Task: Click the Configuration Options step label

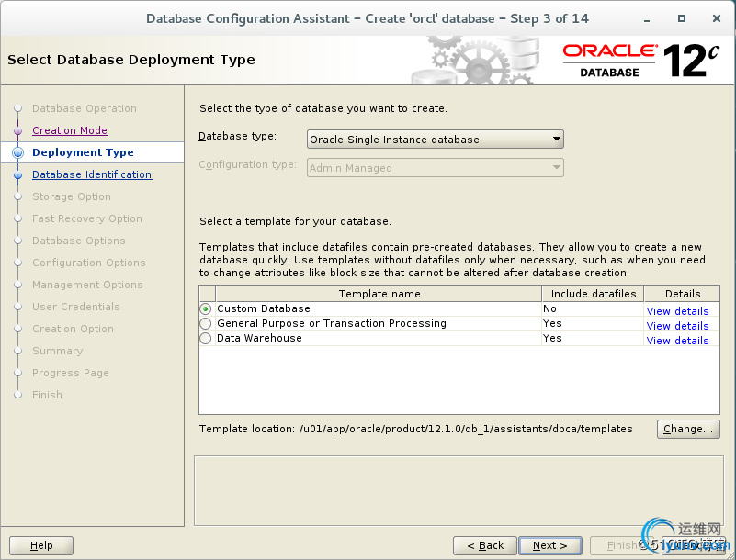Action: (89, 263)
